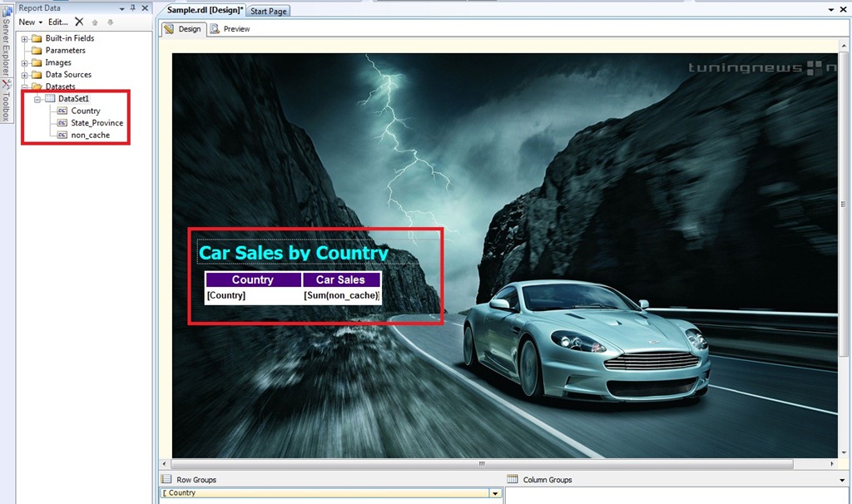Click the horizontal scrollbar left arrow

click(x=165, y=464)
